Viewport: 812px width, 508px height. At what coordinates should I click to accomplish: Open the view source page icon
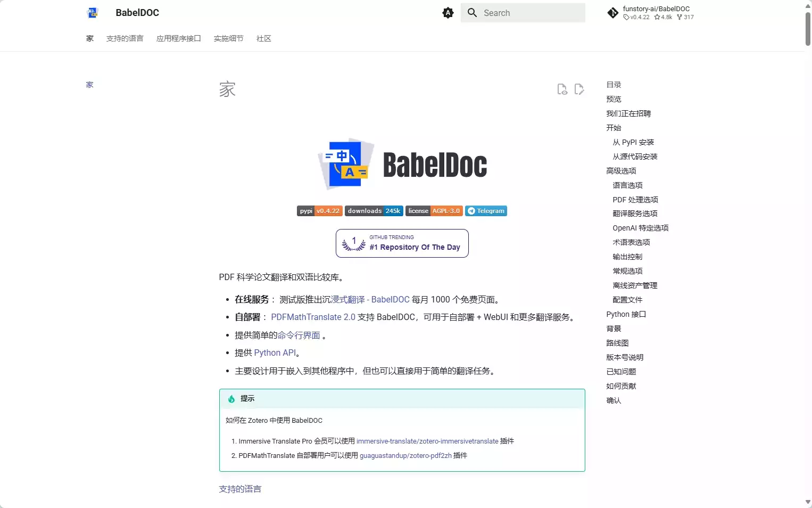pos(562,89)
